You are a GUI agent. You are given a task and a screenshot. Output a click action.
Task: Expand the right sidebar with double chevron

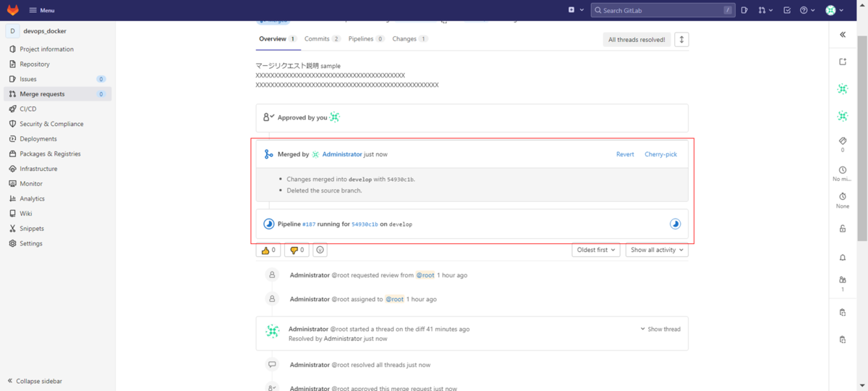click(843, 35)
